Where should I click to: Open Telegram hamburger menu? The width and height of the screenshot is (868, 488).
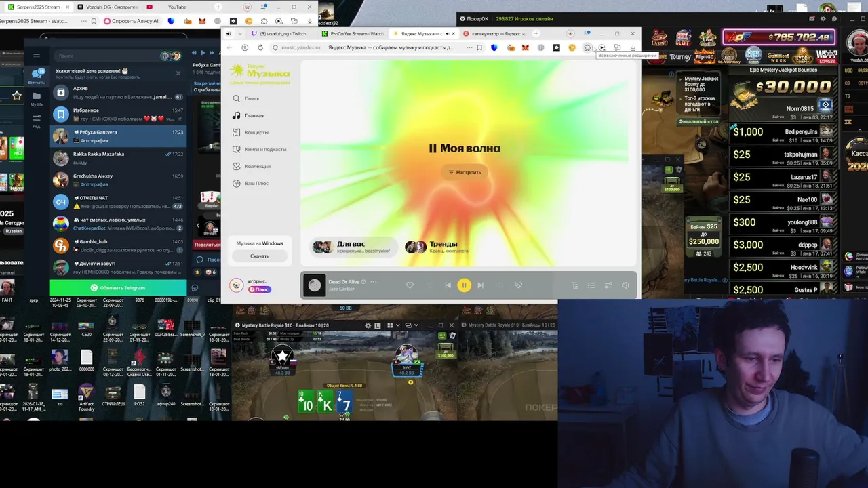(x=37, y=56)
